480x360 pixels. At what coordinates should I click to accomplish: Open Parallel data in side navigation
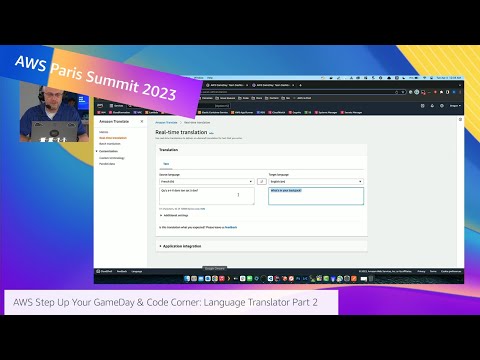pos(107,164)
